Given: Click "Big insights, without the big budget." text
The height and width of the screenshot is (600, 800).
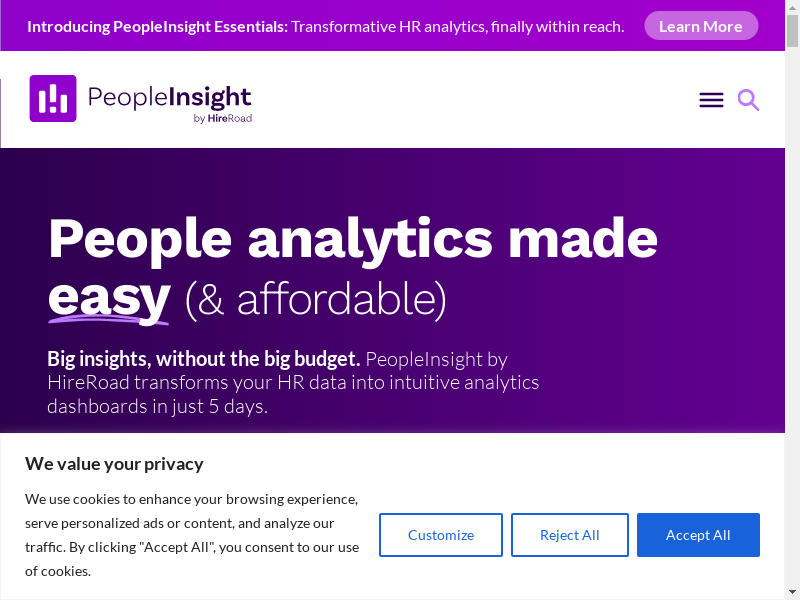Looking at the screenshot, I should [x=203, y=359].
